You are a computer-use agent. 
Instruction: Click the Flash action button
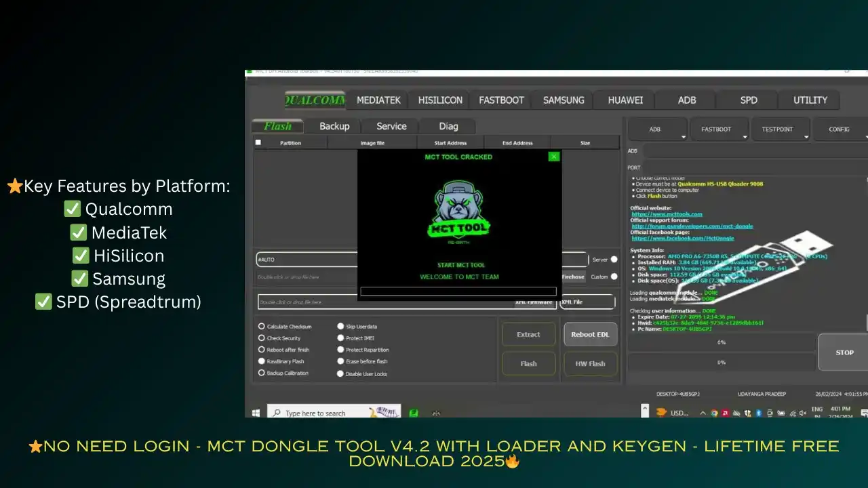[528, 363]
